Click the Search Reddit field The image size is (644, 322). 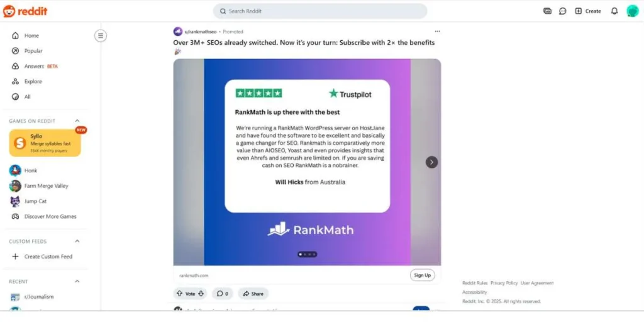click(x=320, y=11)
